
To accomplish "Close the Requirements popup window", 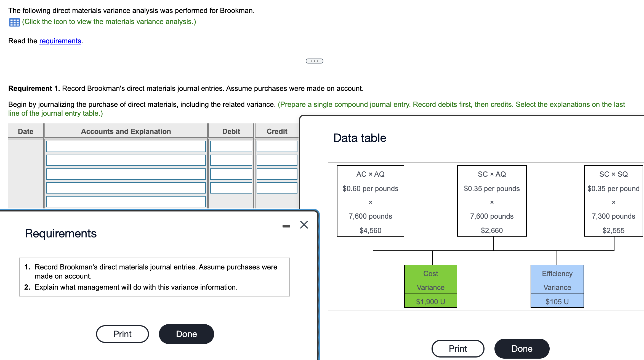I will point(304,225).
